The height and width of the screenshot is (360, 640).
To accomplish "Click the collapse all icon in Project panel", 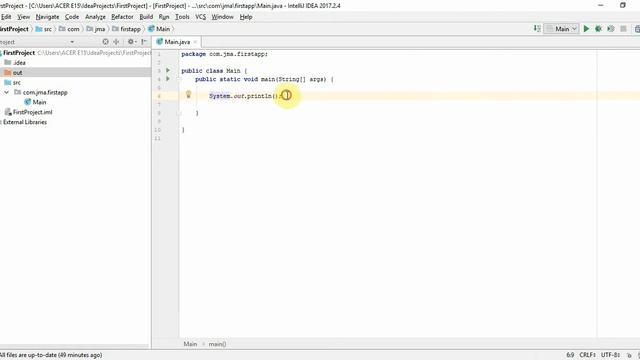I will point(116,42).
